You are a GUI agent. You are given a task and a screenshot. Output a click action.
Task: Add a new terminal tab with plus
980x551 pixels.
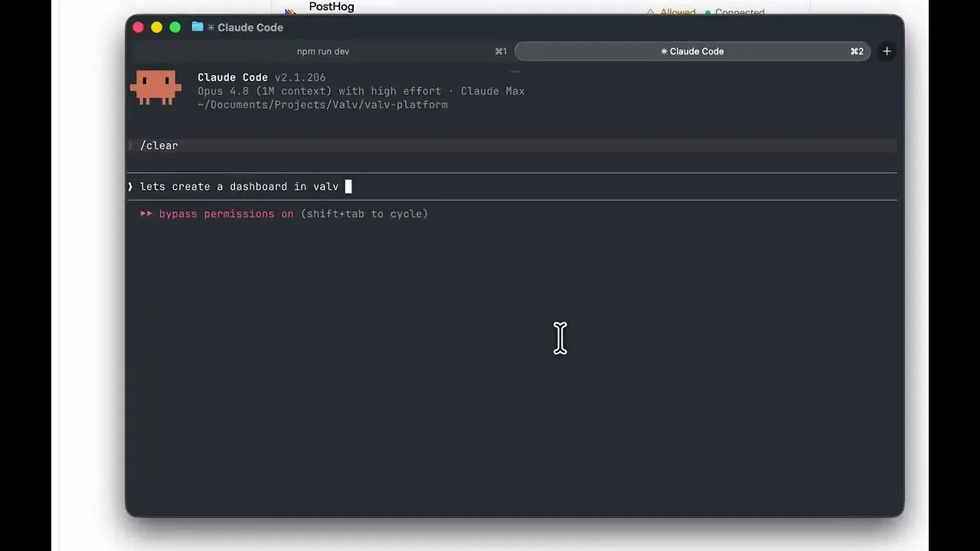[887, 51]
